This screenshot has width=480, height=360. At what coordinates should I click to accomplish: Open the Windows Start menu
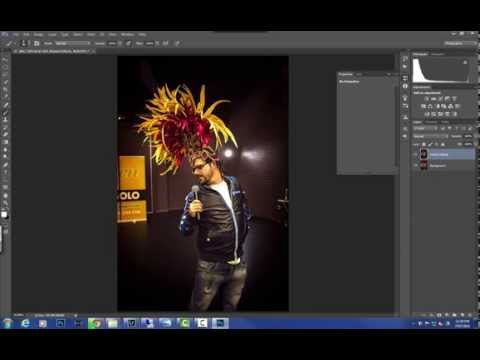tap(7, 323)
